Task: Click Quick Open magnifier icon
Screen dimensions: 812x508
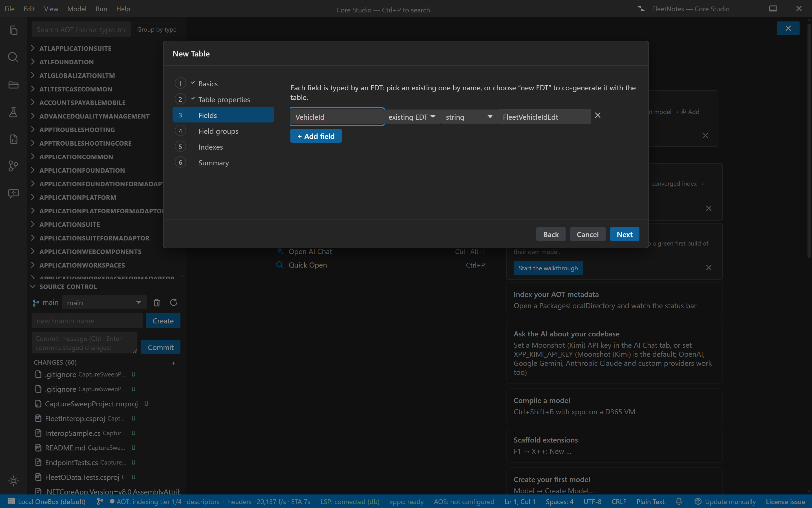Action: pyautogui.click(x=279, y=265)
